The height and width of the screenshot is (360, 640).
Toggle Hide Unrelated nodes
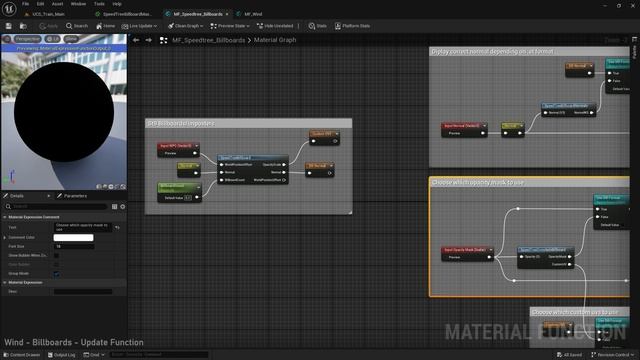coord(275,26)
